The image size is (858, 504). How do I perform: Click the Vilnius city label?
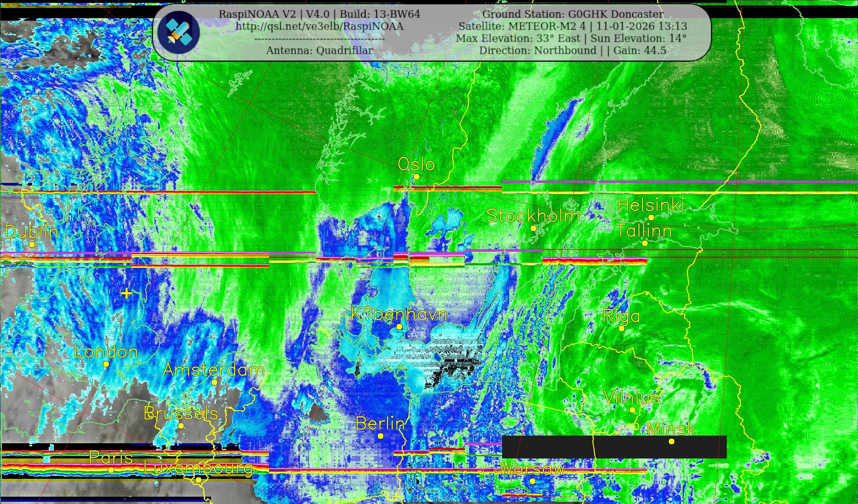coord(632,397)
